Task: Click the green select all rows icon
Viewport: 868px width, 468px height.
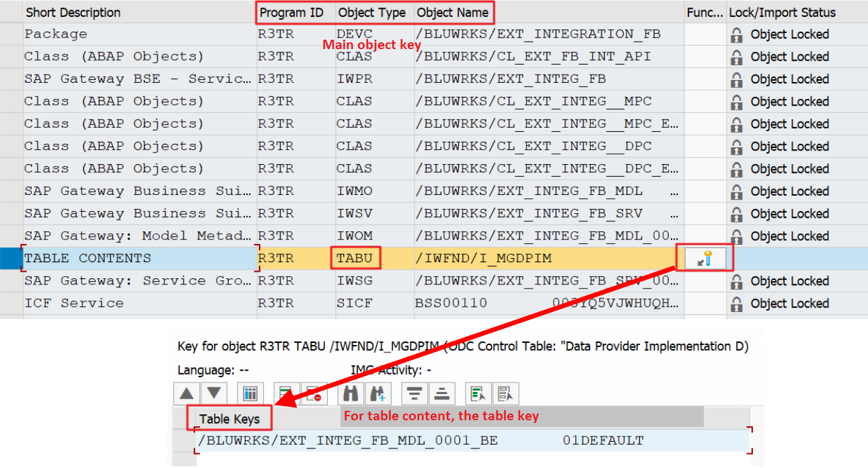Action: click(x=478, y=393)
